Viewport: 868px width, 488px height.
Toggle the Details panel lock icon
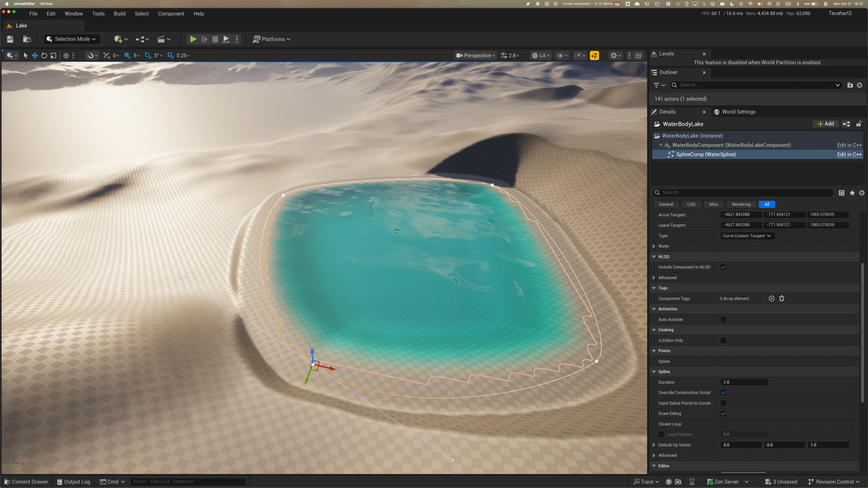[859, 124]
